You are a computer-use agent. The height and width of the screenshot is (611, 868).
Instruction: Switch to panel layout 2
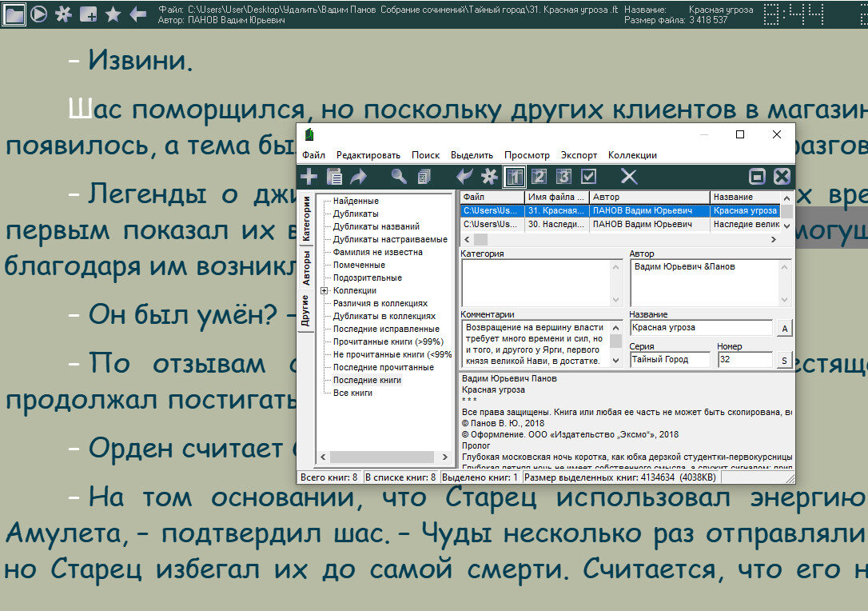540,177
